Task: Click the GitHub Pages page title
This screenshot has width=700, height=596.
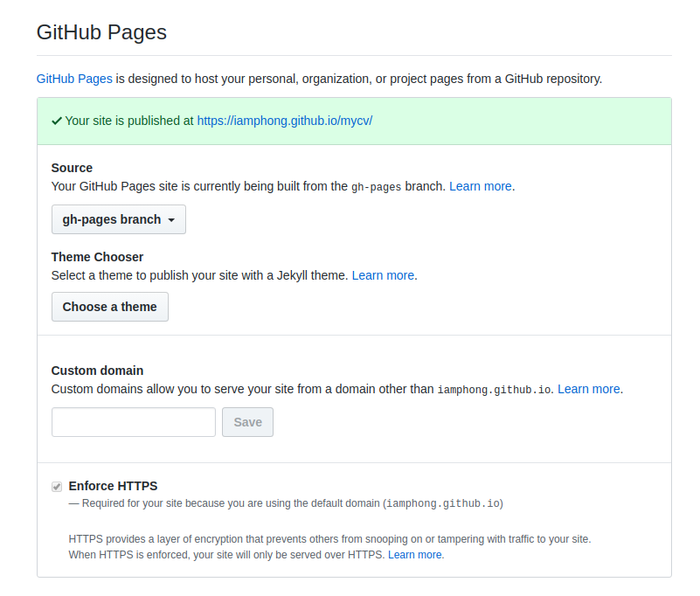Action: 101,32
